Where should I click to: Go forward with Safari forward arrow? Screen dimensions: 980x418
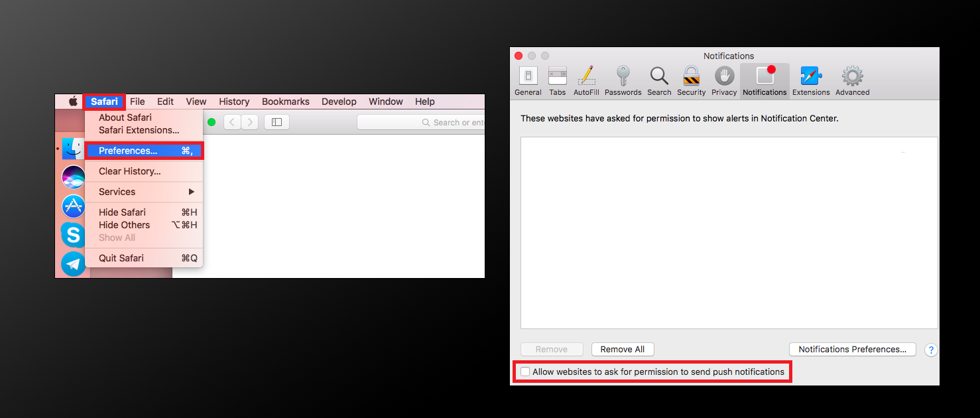tap(250, 122)
